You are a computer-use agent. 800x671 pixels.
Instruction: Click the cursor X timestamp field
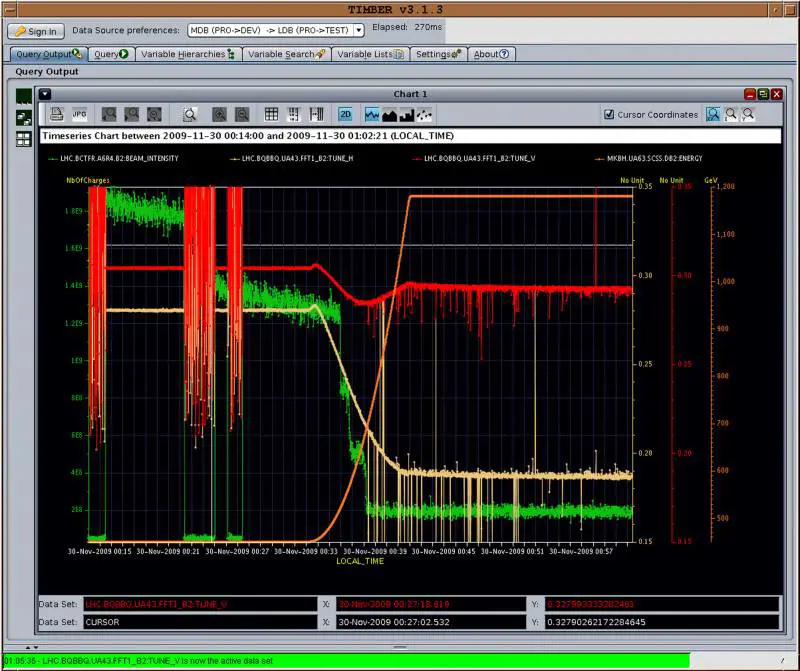[431, 621]
